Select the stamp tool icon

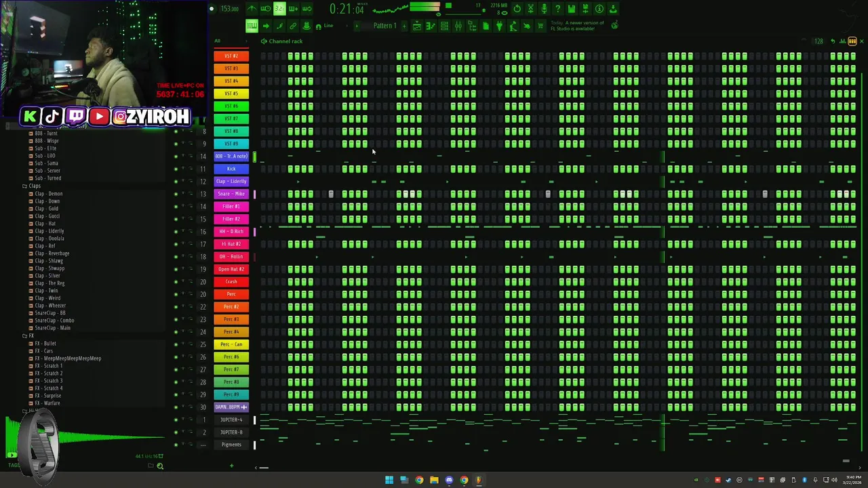point(307,26)
